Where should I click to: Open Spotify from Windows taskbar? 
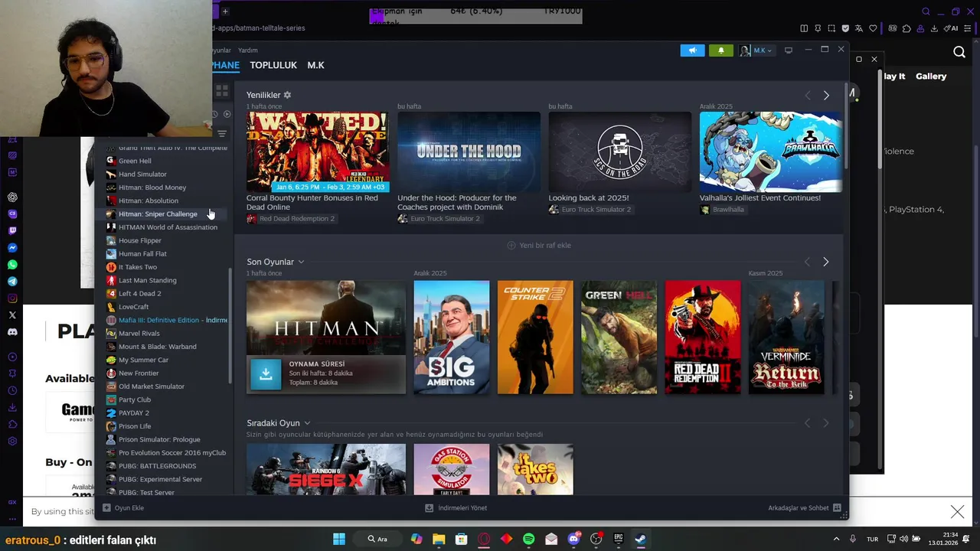528,539
